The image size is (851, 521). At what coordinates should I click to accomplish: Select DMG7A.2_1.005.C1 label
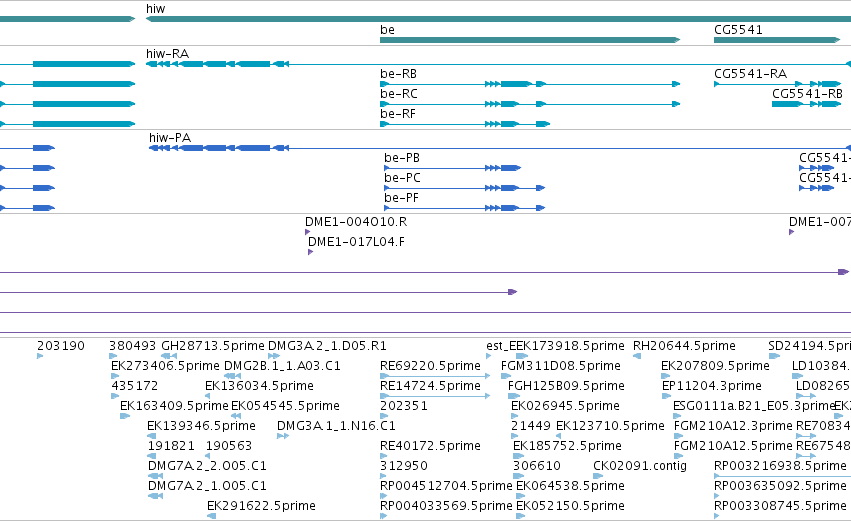[x=207, y=486]
